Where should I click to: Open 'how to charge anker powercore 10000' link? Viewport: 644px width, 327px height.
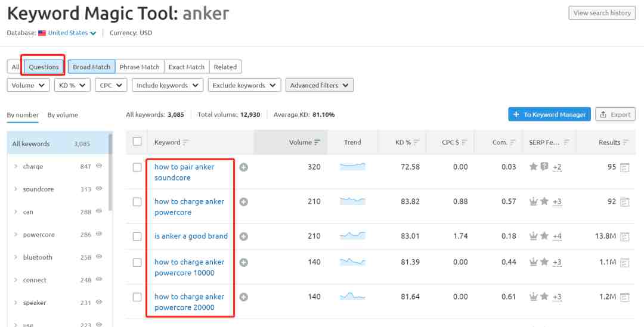point(190,267)
